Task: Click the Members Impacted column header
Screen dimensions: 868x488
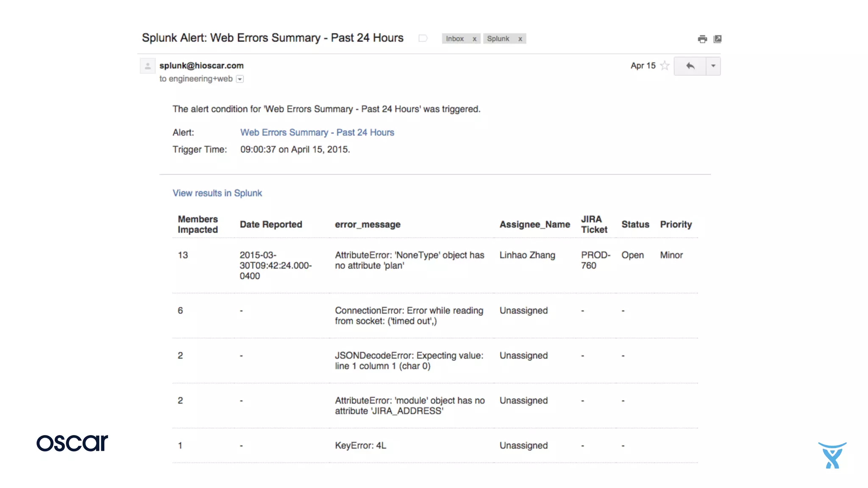Action: pyautogui.click(x=198, y=225)
